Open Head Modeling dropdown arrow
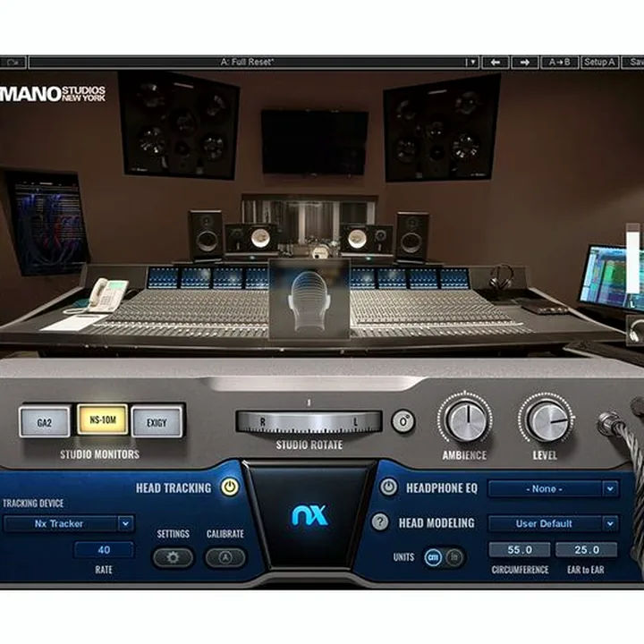The image size is (644, 644). click(610, 523)
